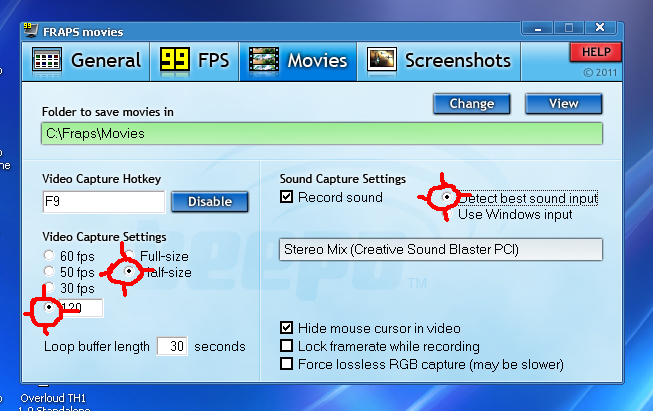
Task: Click the General tab calendar grid icon
Action: 47,60
